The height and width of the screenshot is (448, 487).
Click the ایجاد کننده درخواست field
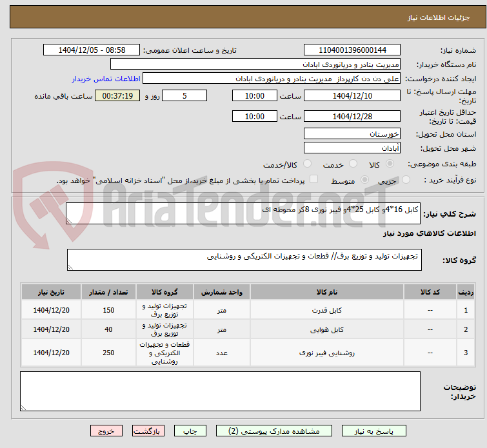coord(272,79)
